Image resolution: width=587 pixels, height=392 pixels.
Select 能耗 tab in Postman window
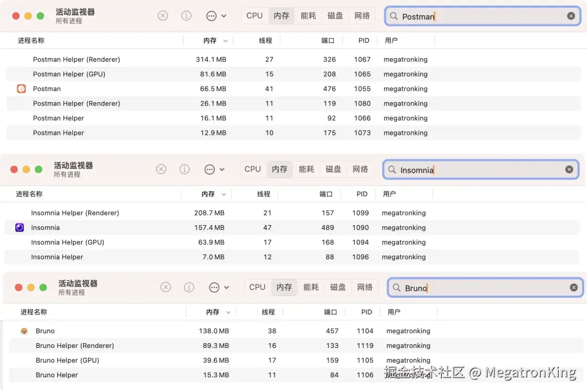[x=308, y=16]
